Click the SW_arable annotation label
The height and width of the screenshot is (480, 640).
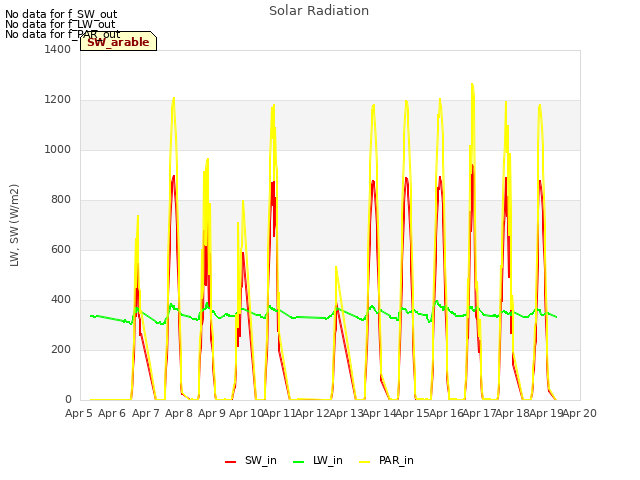[118, 42]
